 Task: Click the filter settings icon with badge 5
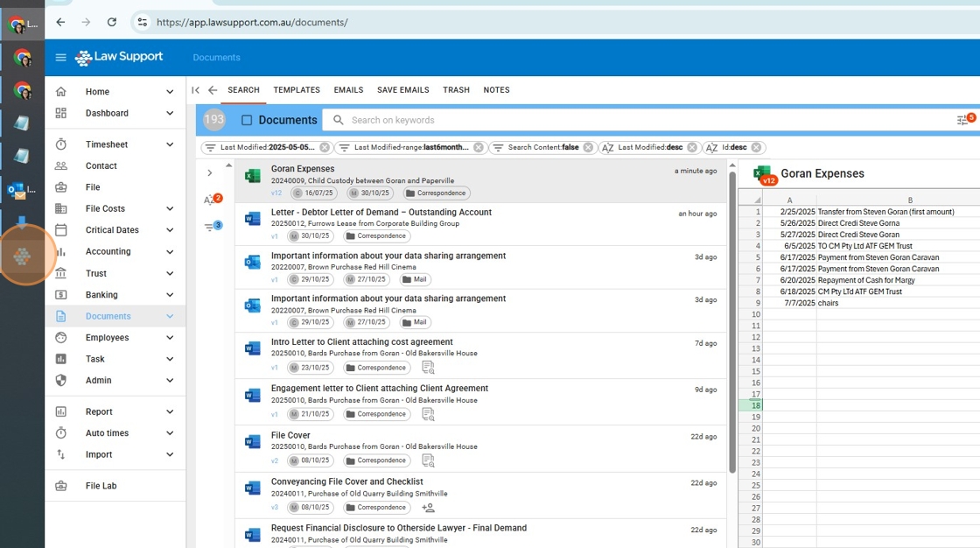tap(963, 120)
